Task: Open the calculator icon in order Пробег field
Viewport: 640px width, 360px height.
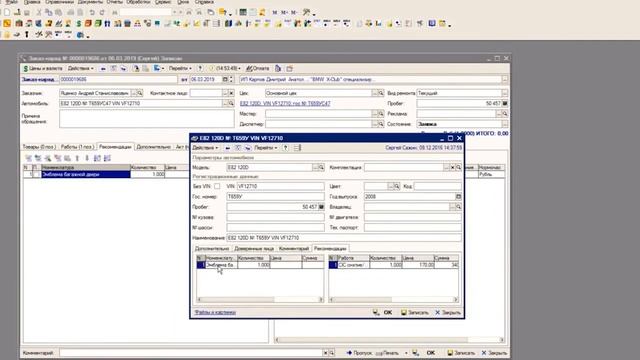Action: [505, 104]
